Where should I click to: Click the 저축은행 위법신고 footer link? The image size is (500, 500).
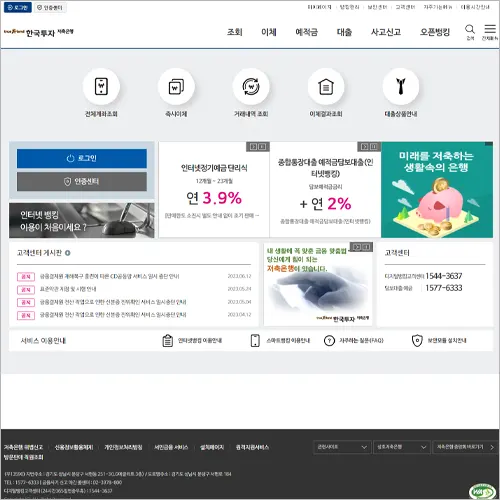[24, 447]
